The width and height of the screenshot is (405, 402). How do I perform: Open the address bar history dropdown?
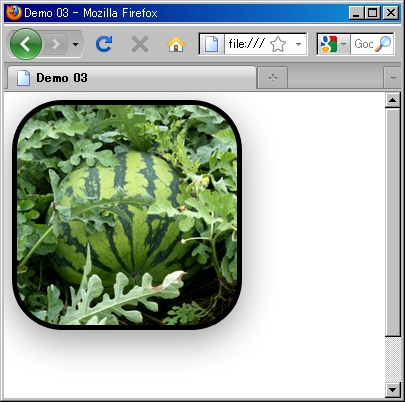click(x=298, y=44)
